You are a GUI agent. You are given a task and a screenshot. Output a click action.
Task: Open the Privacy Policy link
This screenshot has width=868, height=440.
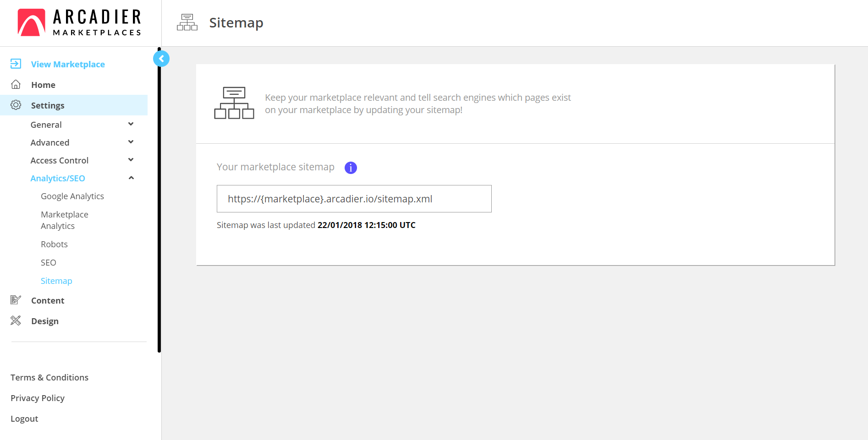pyautogui.click(x=38, y=398)
